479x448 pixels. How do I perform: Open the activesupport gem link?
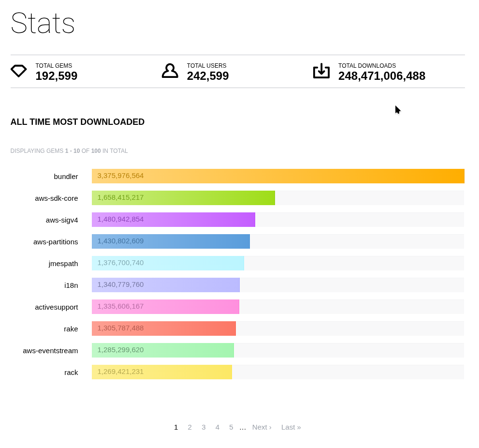click(x=57, y=307)
